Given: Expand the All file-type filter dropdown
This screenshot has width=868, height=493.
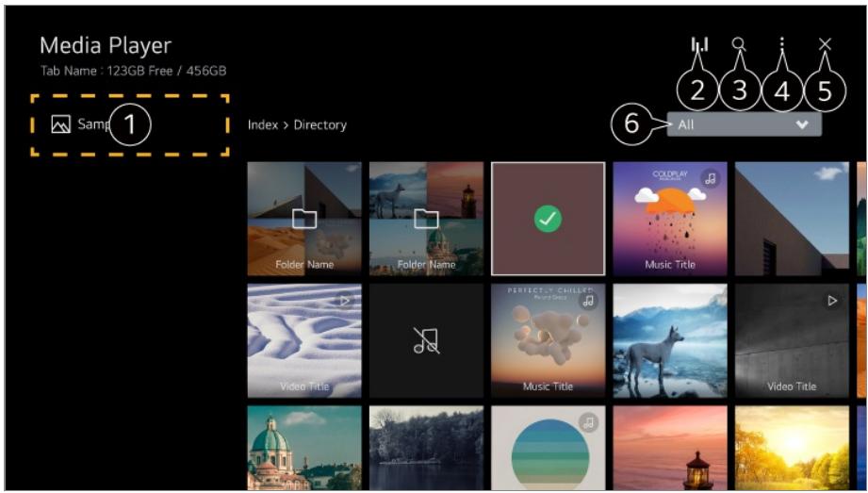Looking at the screenshot, I should [x=744, y=124].
